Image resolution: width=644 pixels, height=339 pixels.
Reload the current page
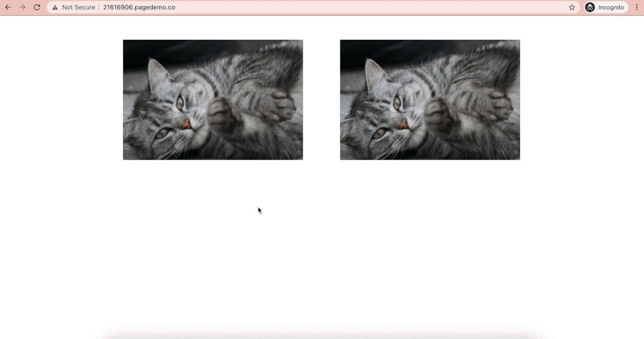pyautogui.click(x=36, y=7)
